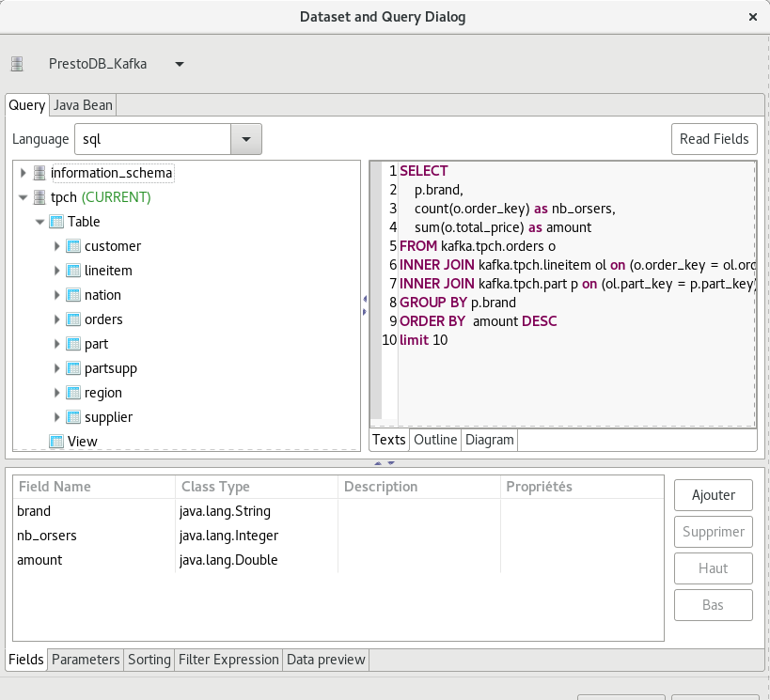Select the table icon beside region
Screen dimensions: 770x700
72,393
